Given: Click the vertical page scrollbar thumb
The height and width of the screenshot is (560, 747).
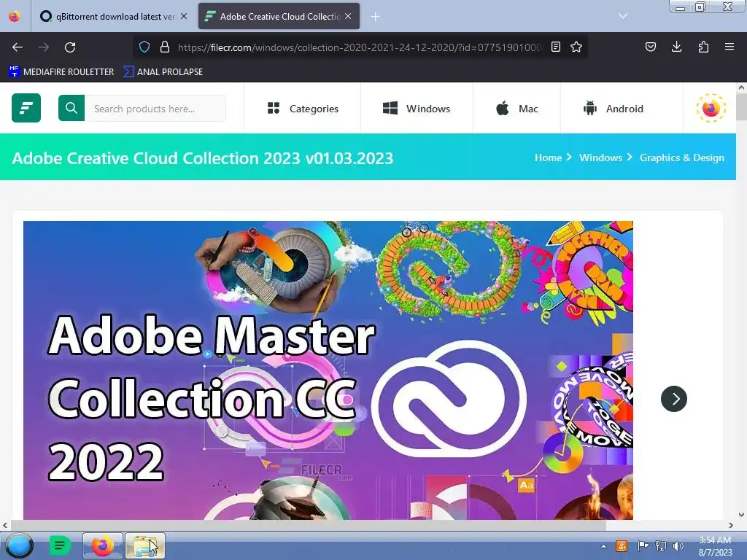Looking at the screenshot, I should [x=741, y=107].
